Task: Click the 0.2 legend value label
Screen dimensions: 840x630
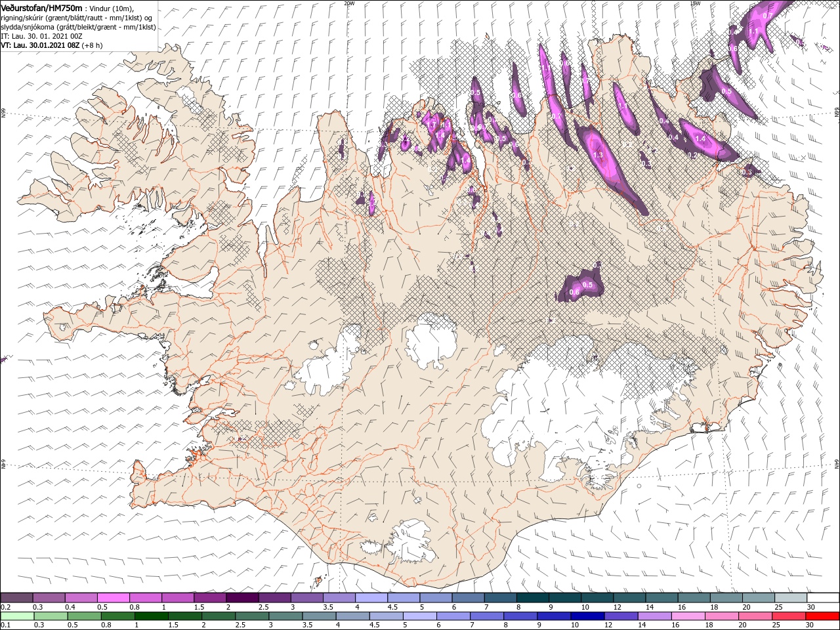Action: tap(5, 607)
